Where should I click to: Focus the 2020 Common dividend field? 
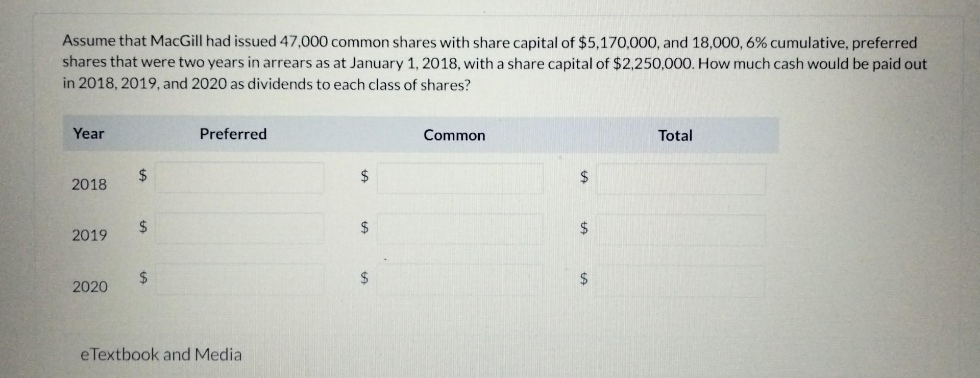coord(460,279)
